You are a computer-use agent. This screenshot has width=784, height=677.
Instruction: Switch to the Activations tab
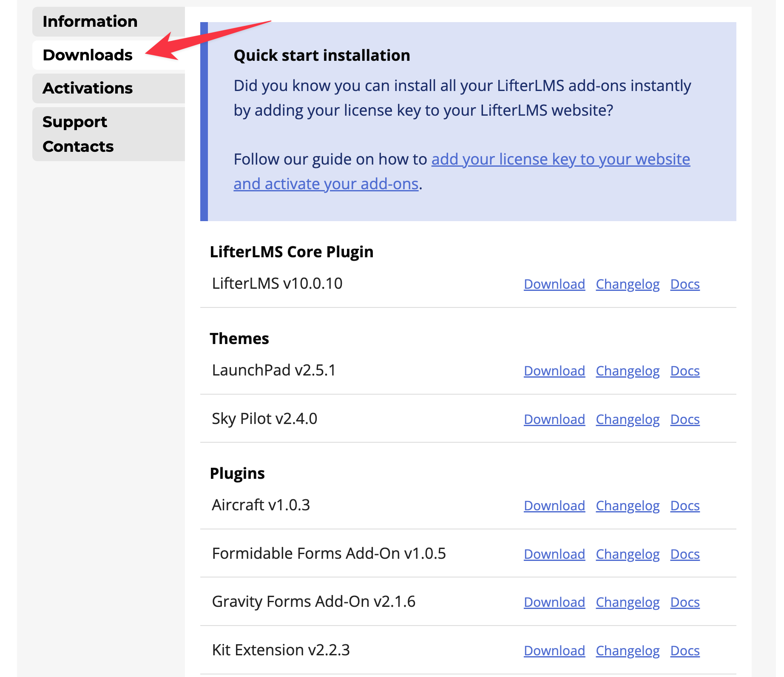tap(108, 88)
